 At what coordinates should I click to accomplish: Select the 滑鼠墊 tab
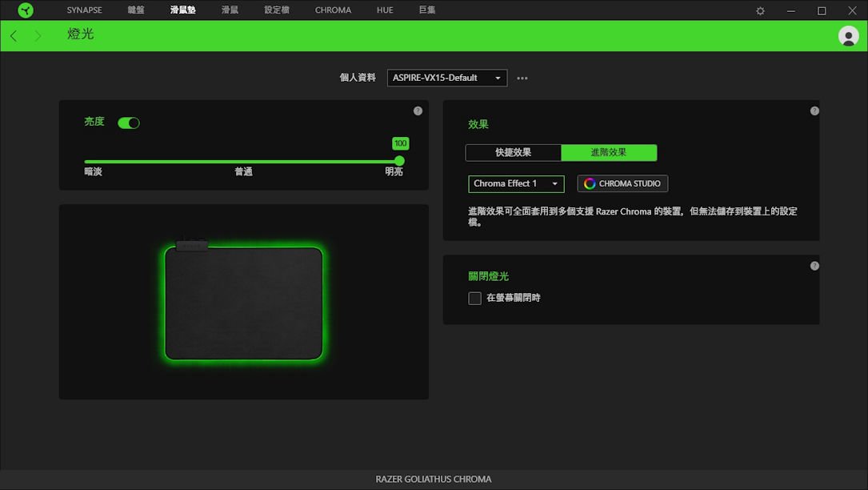click(182, 10)
